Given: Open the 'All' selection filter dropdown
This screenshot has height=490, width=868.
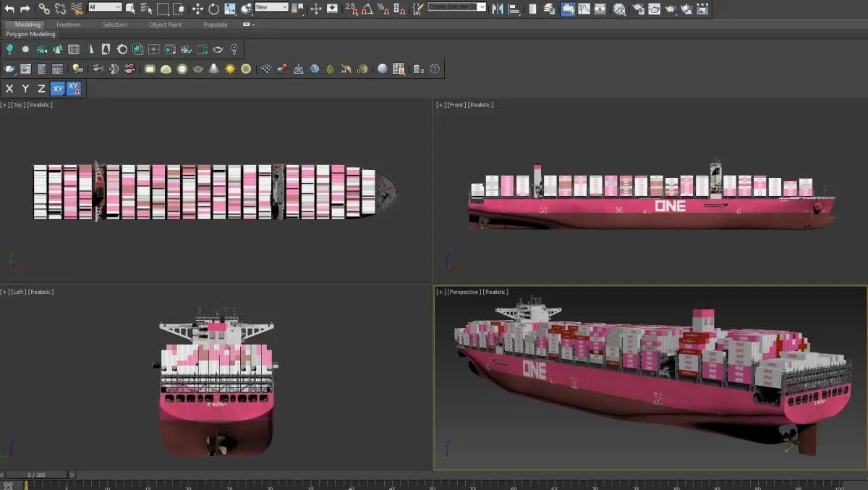Looking at the screenshot, I should pyautogui.click(x=105, y=7).
